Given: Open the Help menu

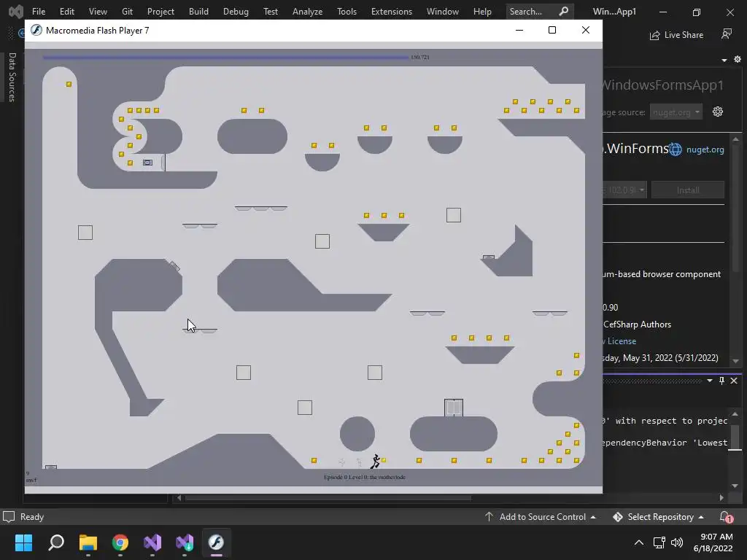Looking at the screenshot, I should pyautogui.click(x=482, y=12).
